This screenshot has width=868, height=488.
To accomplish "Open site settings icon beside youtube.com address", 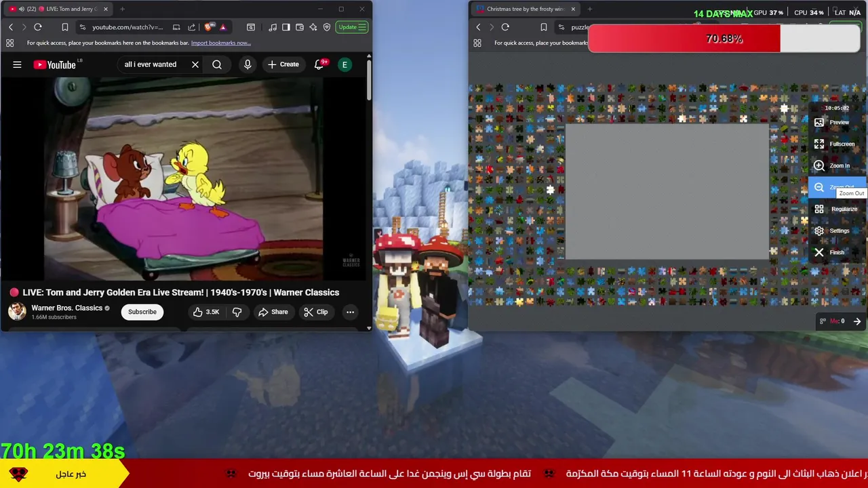I will [82, 27].
